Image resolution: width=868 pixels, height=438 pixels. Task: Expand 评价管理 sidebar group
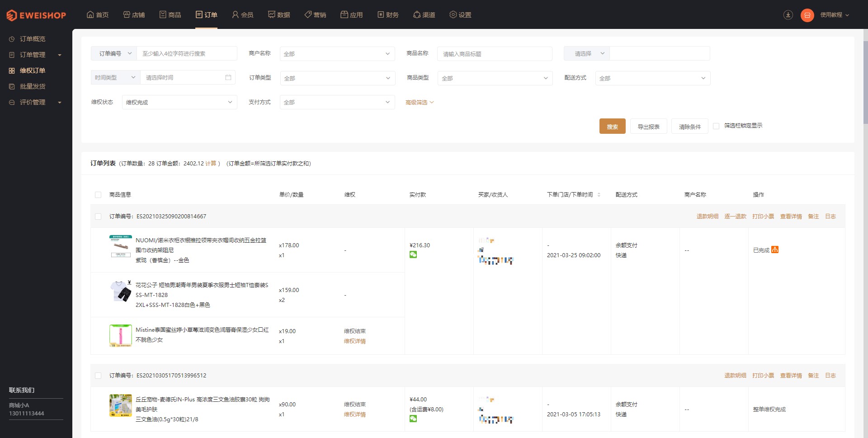[35, 102]
